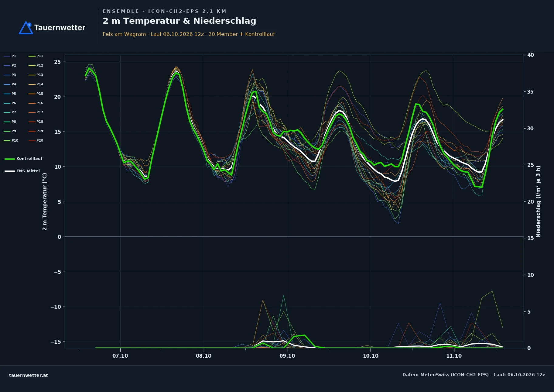Select the P19 legend entry
Viewport: 554px width, 392px height.
(36, 131)
